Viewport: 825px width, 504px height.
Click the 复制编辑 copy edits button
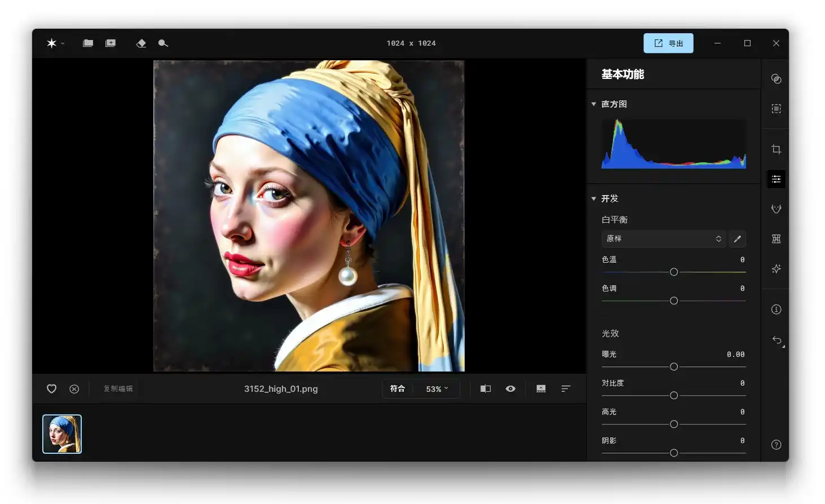118,389
